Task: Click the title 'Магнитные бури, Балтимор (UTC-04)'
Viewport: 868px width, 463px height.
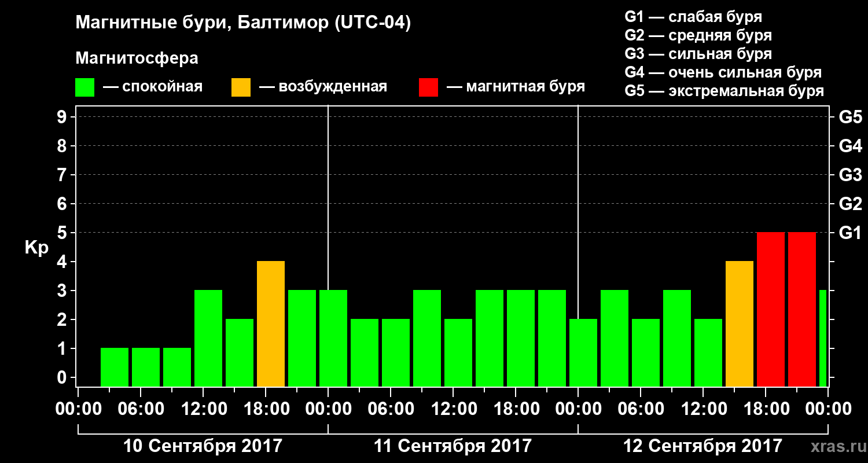Action: tap(243, 24)
